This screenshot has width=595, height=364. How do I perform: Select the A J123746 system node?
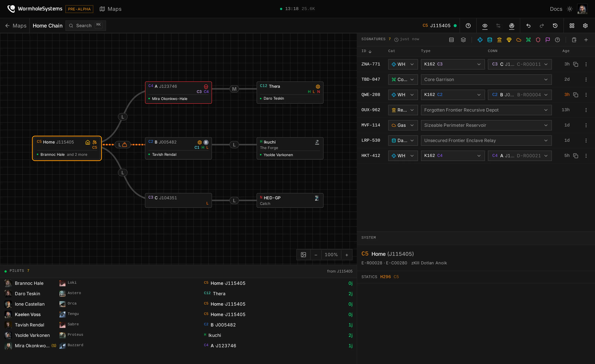[x=178, y=92]
